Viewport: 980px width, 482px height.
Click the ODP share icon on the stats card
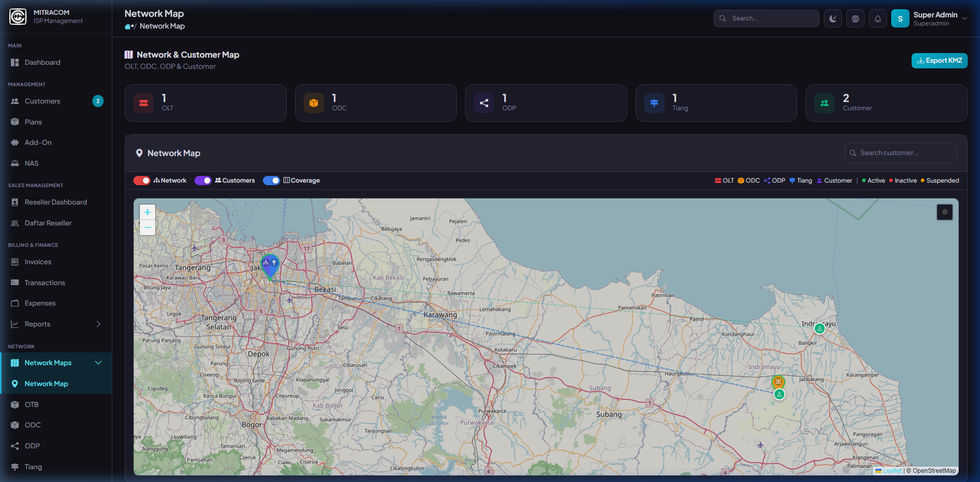[x=483, y=103]
